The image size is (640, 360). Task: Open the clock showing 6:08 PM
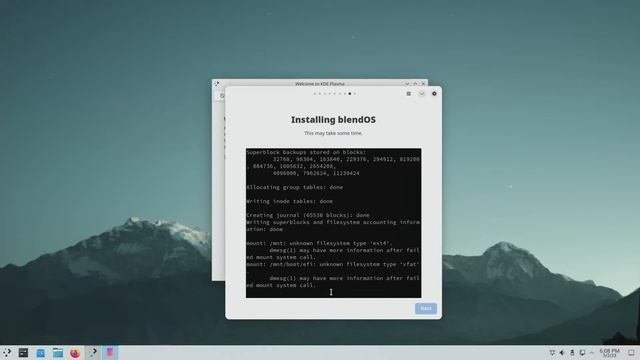coord(609,353)
